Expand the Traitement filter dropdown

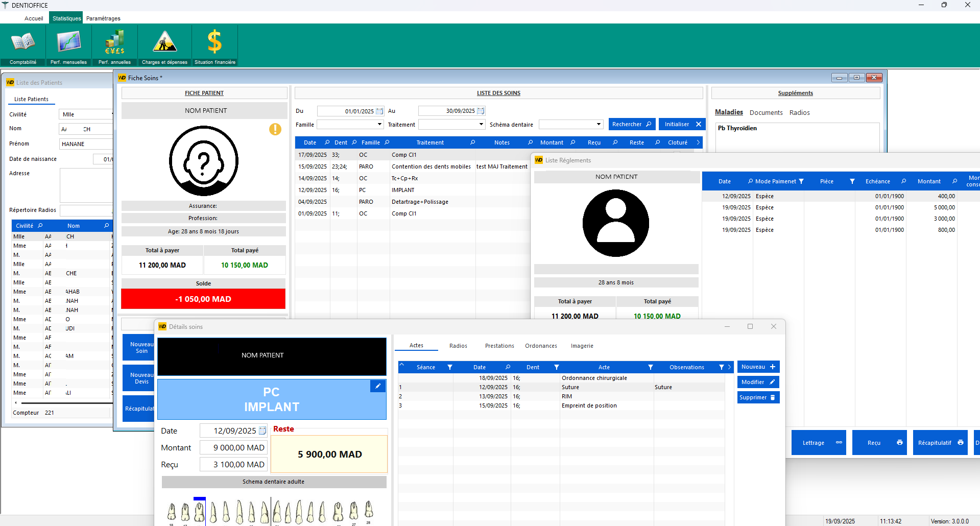pyautogui.click(x=481, y=125)
